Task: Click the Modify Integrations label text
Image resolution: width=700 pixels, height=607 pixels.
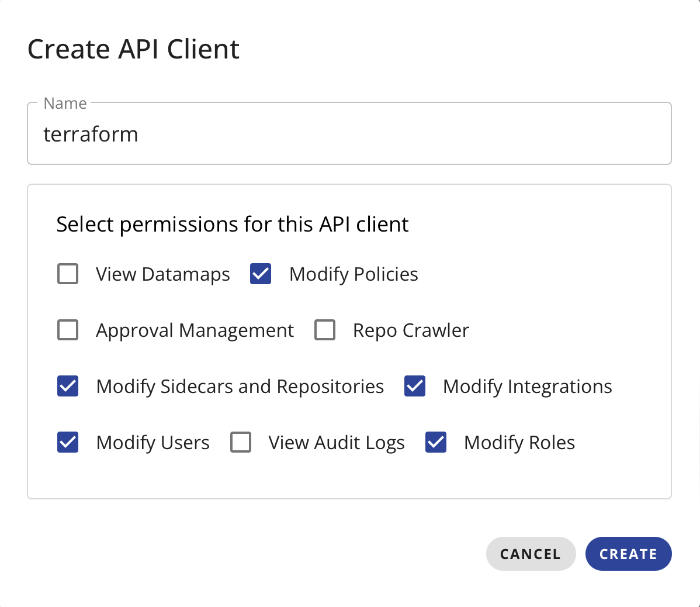Action: tap(527, 387)
